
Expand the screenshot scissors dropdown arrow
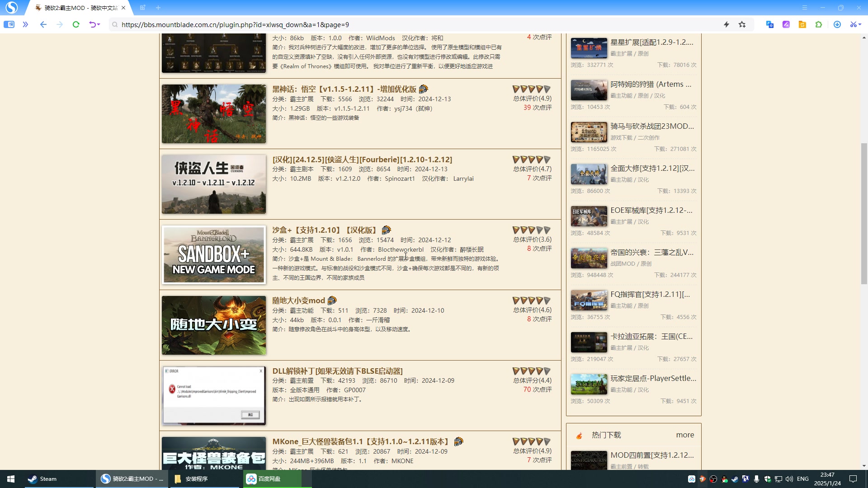click(x=860, y=24)
